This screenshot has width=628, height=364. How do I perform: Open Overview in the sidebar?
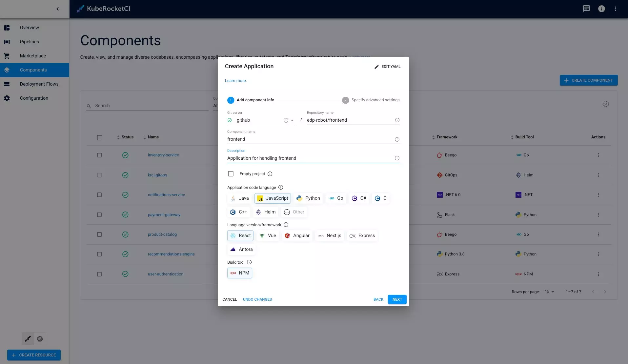(34, 28)
